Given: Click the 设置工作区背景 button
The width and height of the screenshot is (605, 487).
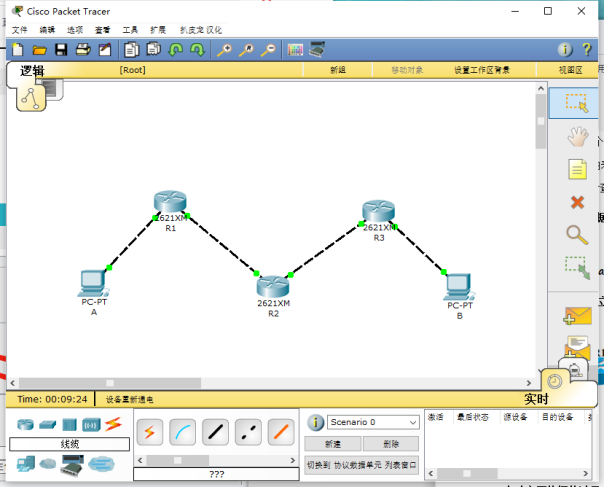Looking at the screenshot, I should pyautogui.click(x=482, y=70).
